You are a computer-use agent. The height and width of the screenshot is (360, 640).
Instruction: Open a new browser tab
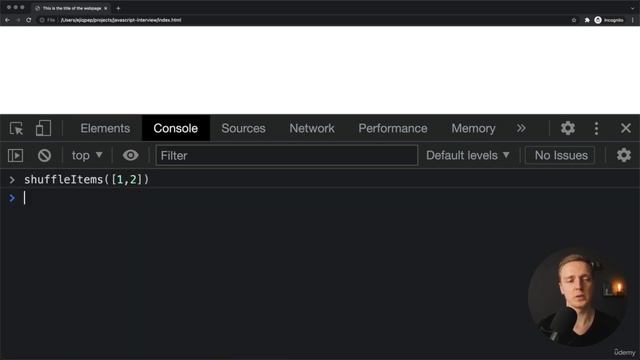pyautogui.click(x=118, y=8)
